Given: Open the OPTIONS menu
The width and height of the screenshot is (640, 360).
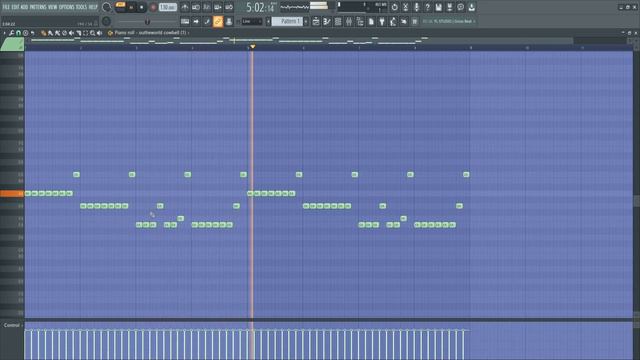Looking at the screenshot, I should coord(67,7).
